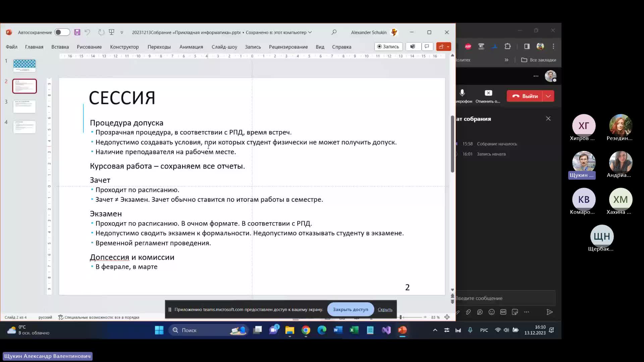The width and height of the screenshot is (644, 362).
Task: Open Teams more options ellipsis near profile
Action: [536, 76]
